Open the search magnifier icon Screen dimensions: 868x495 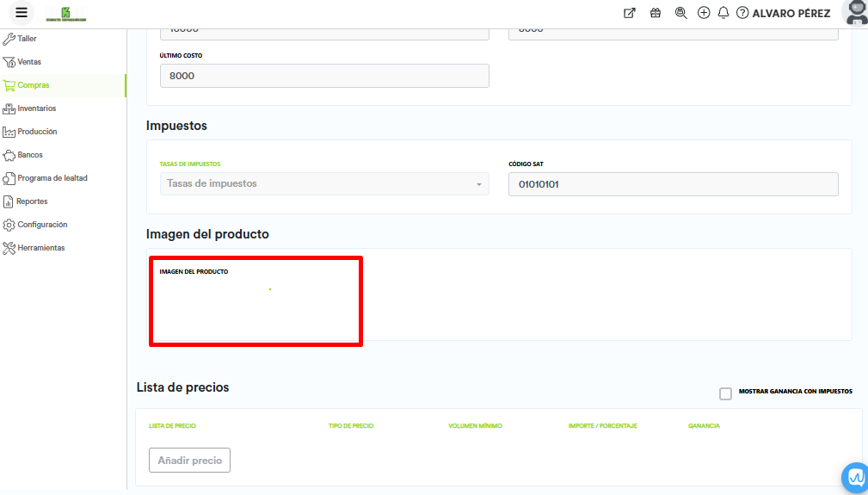tap(680, 13)
